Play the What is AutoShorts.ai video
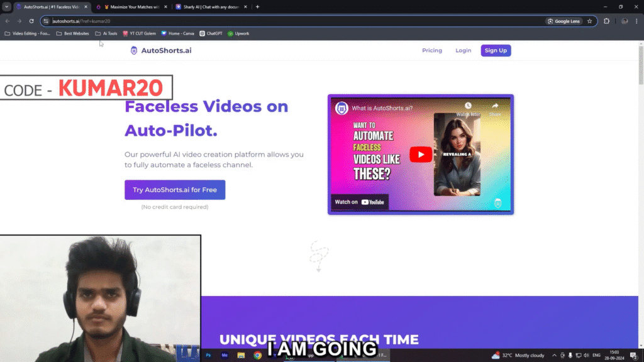The height and width of the screenshot is (362, 644). 420,154
